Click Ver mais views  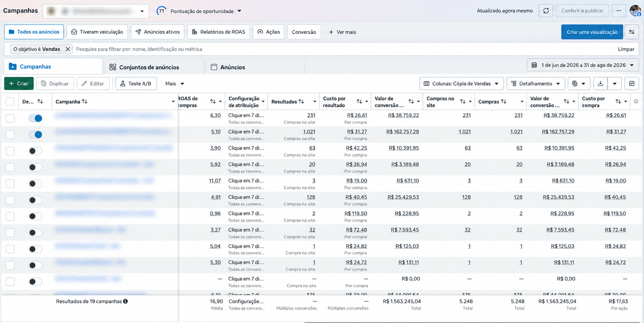[x=342, y=32]
